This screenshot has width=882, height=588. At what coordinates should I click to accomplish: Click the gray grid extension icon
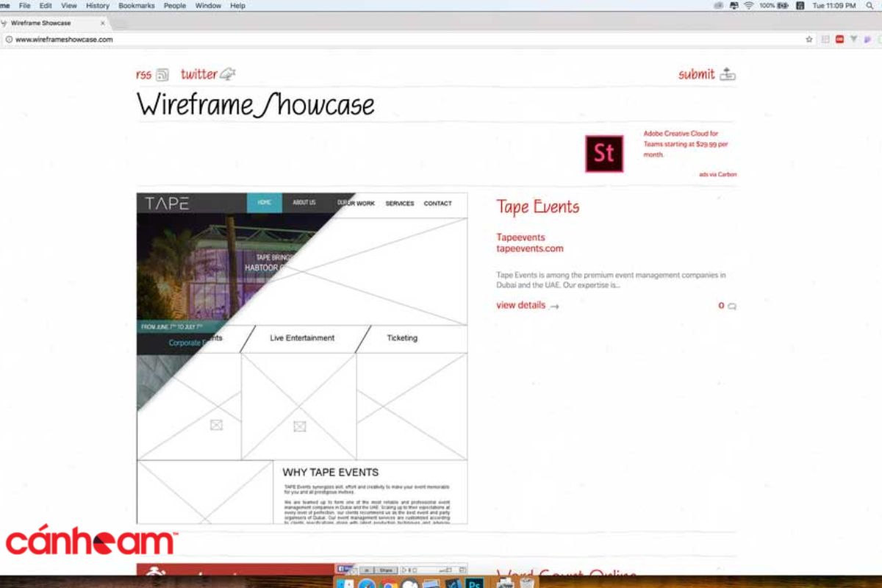(825, 39)
